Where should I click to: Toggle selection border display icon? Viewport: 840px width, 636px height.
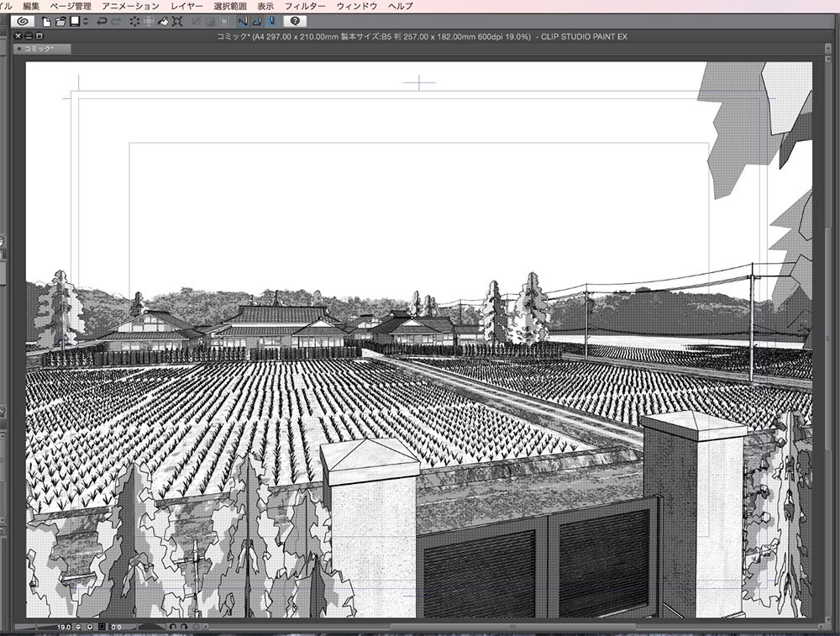[x=224, y=22]
